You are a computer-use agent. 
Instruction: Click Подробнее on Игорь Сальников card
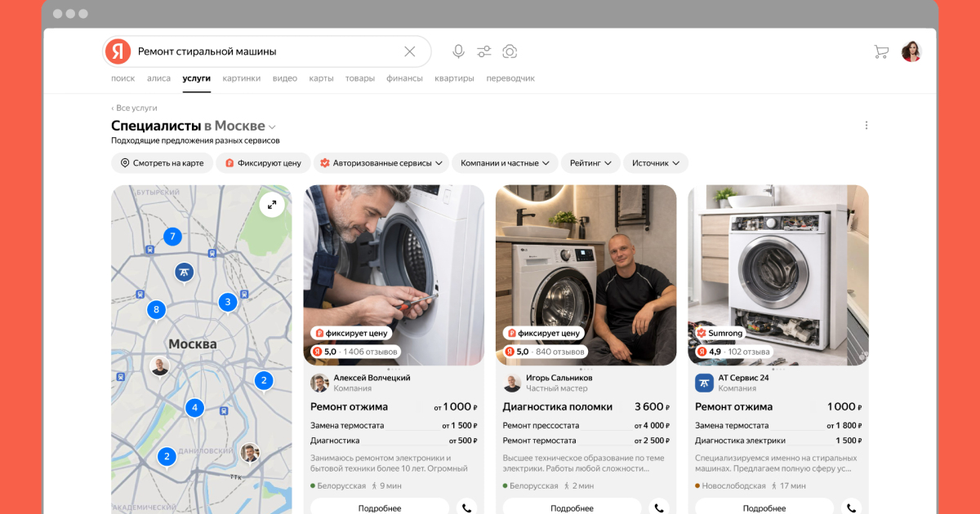pyautogui.click(x=572, y=507)
